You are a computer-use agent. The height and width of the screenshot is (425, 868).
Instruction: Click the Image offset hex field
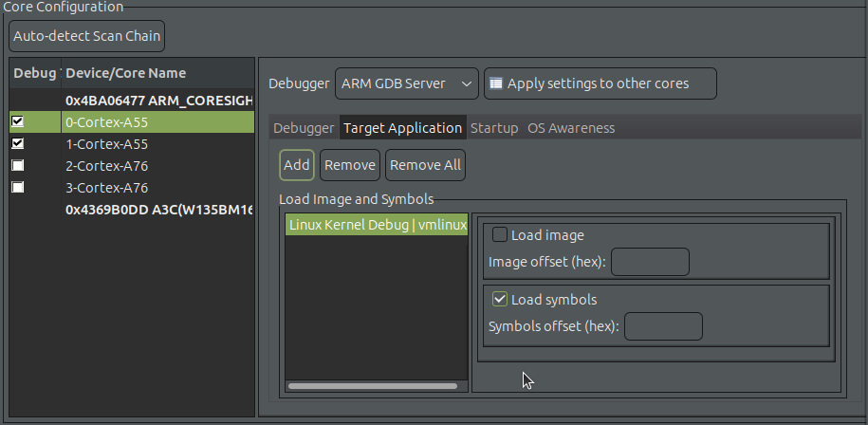(x=650, y=262)
